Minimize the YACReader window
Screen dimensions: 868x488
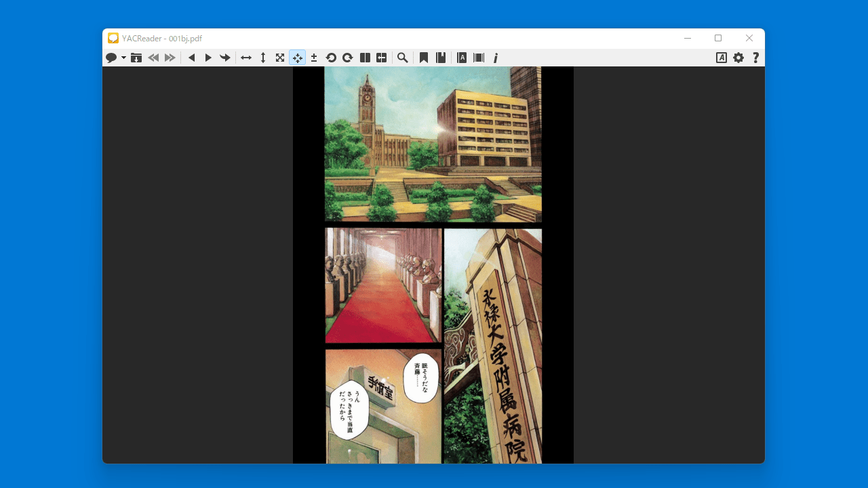688,39
